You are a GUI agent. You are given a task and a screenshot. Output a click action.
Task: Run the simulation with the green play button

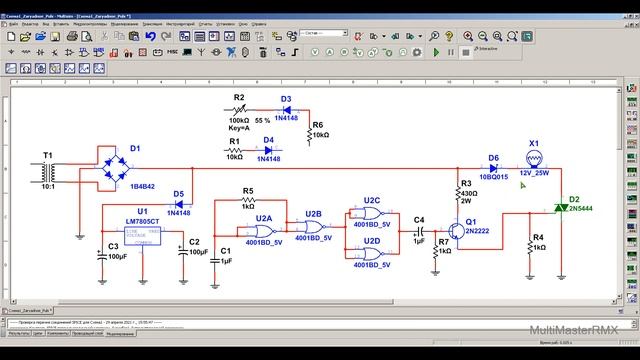(436, 52)
